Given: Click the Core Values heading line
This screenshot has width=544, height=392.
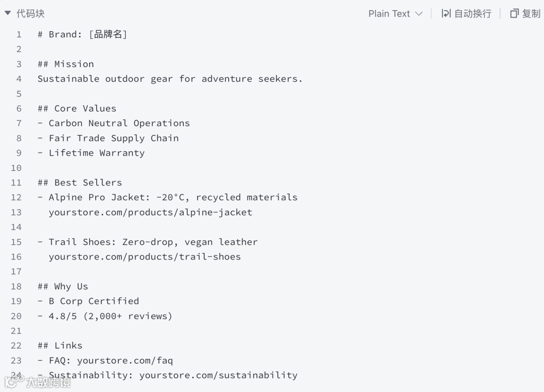Looking at the screenshot, I should pos(77,108).
